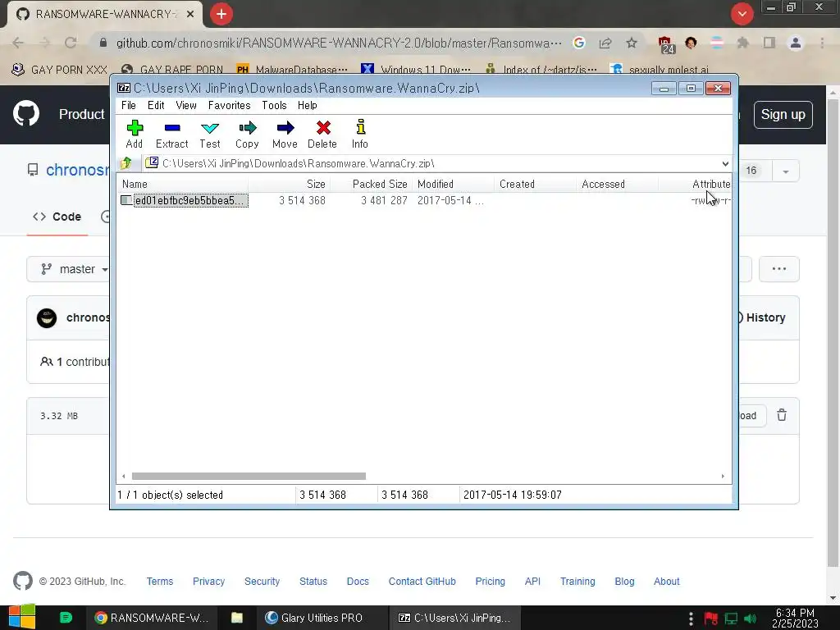This screenshot has width=840, height=630.
Task: Open Chrome side panel icon
Action: coord(769,43)
